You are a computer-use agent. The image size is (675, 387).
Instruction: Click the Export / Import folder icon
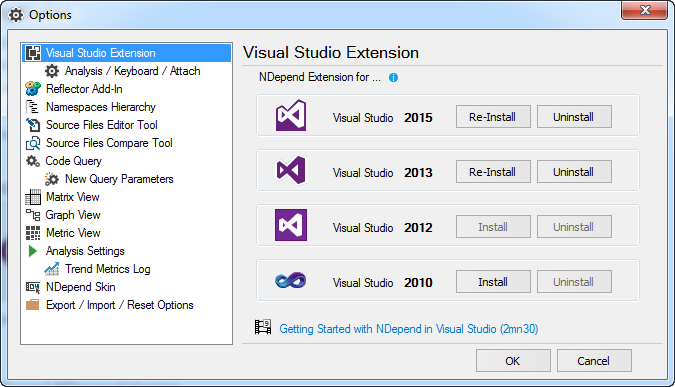(33, 305)
